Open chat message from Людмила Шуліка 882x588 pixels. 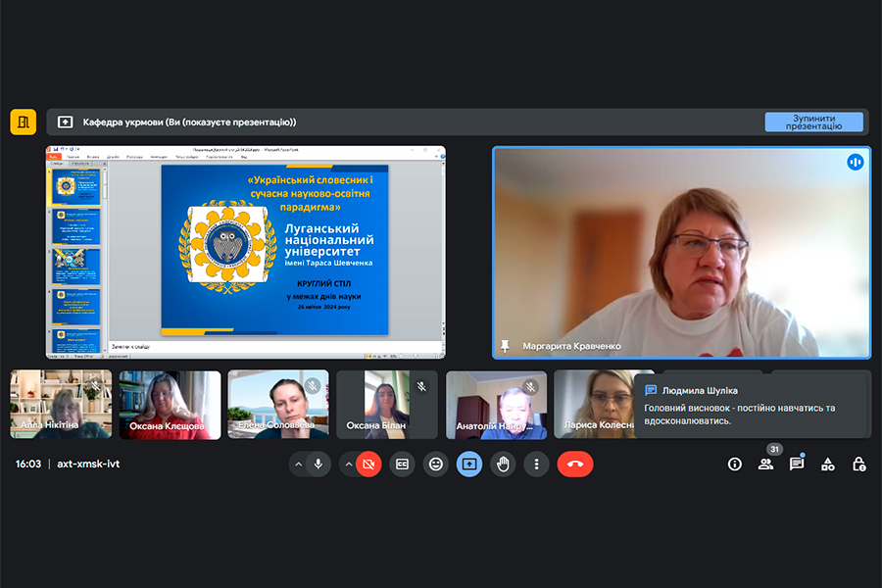pos(752,405)
